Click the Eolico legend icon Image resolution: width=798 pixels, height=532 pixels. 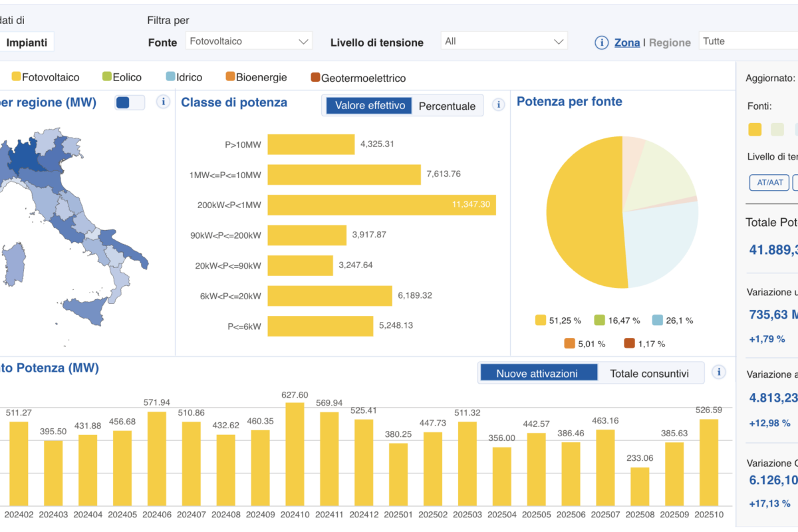click(x=106, y=77)
